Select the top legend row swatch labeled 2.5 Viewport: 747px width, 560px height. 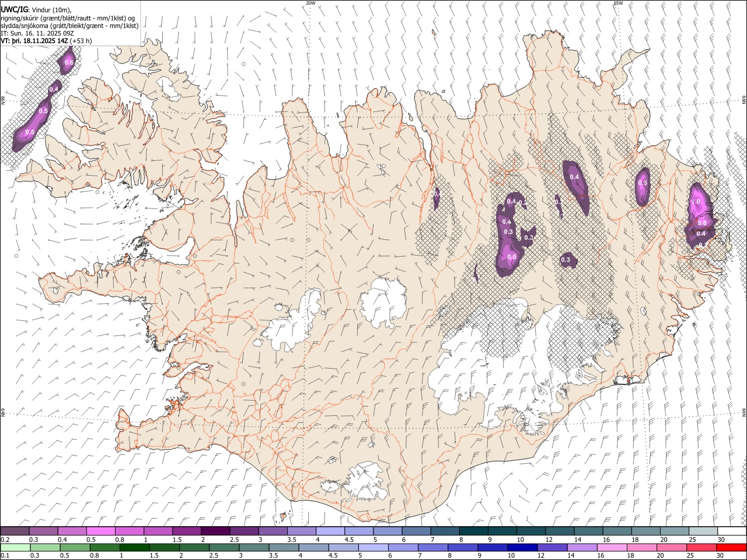pyautogui.click(x=244, y=531)
